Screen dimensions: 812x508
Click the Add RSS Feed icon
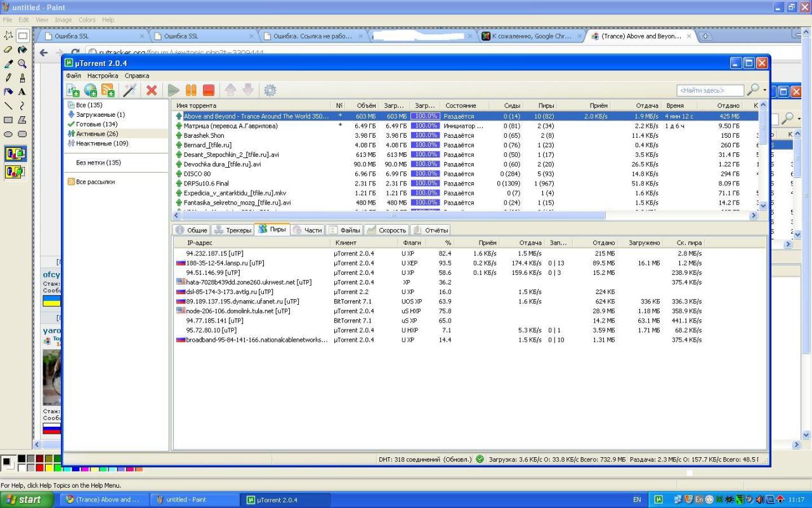pos(108,90)
